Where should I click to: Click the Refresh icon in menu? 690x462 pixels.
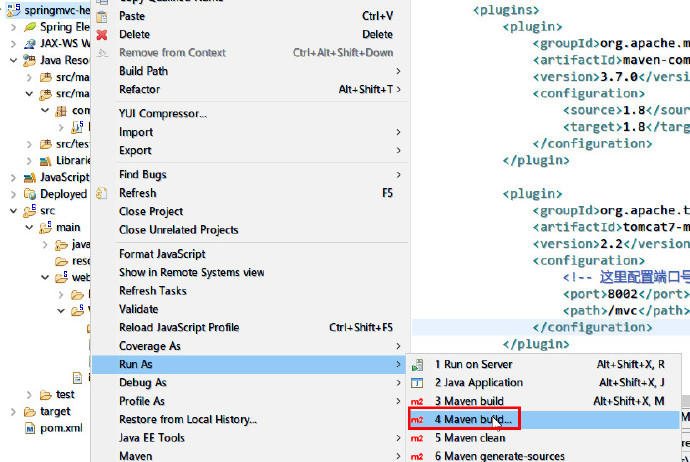(102, 194)
